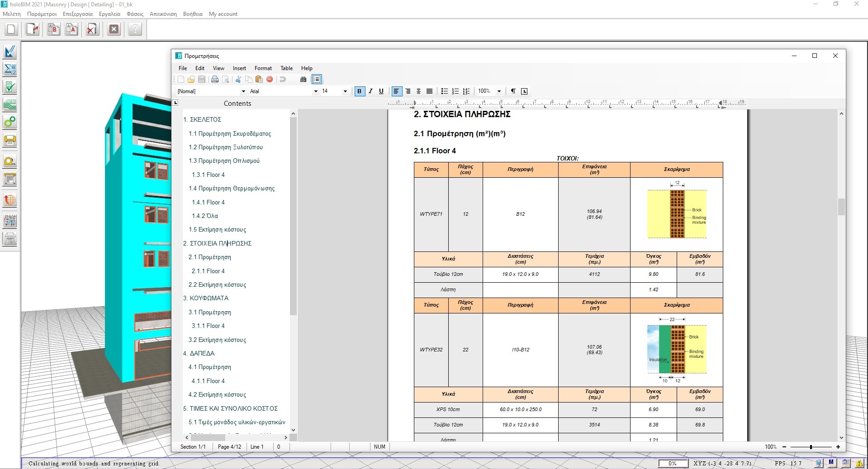868x469 pixels.
Task: Open the Format menu
Action: click(x=263, y=68)
